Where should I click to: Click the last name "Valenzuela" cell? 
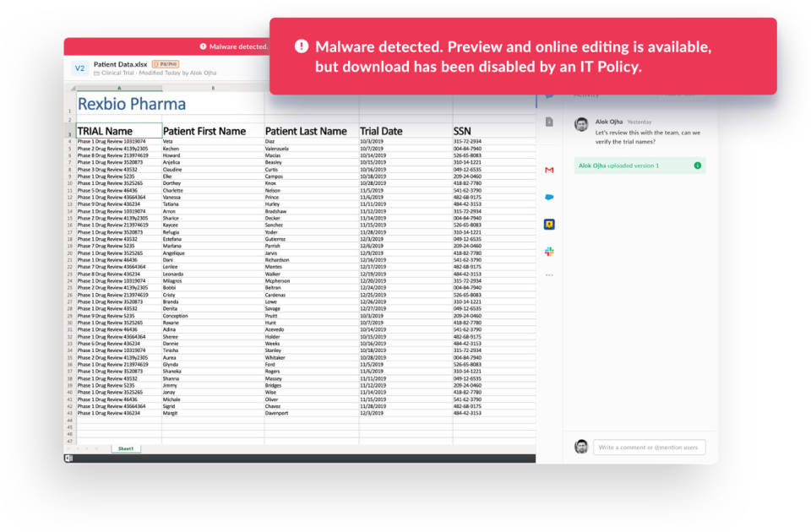(312, 149)
